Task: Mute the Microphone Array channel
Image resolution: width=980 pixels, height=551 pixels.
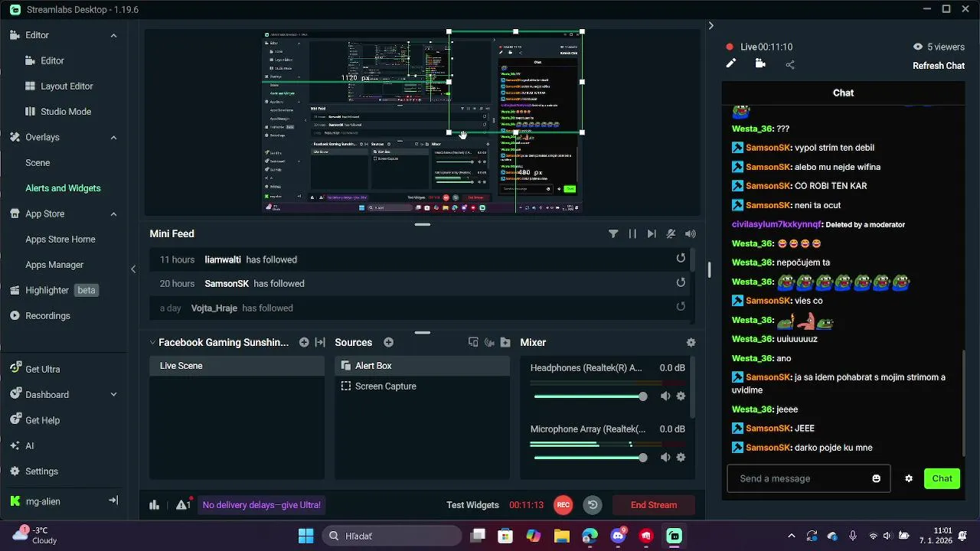Action: click(x=665, y=458)
